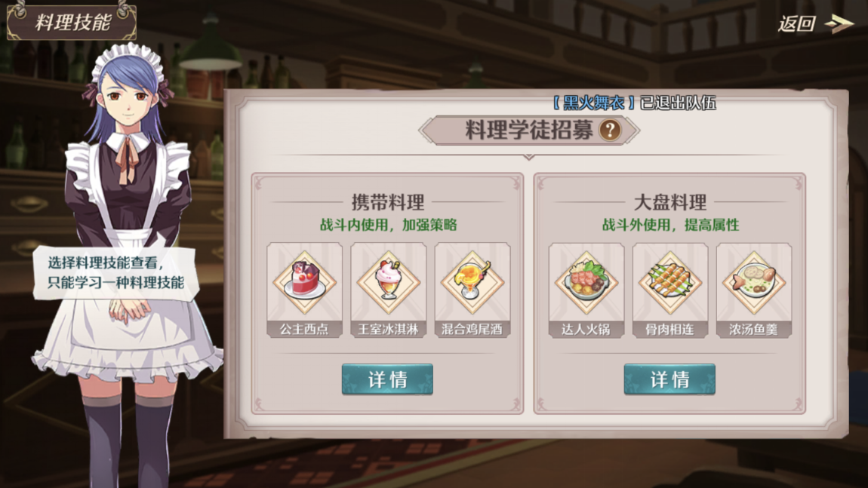This screenshot has width=868, height=488.
Task: Open 详情 for 大盘料理
Action: click(x=669, y=379)
